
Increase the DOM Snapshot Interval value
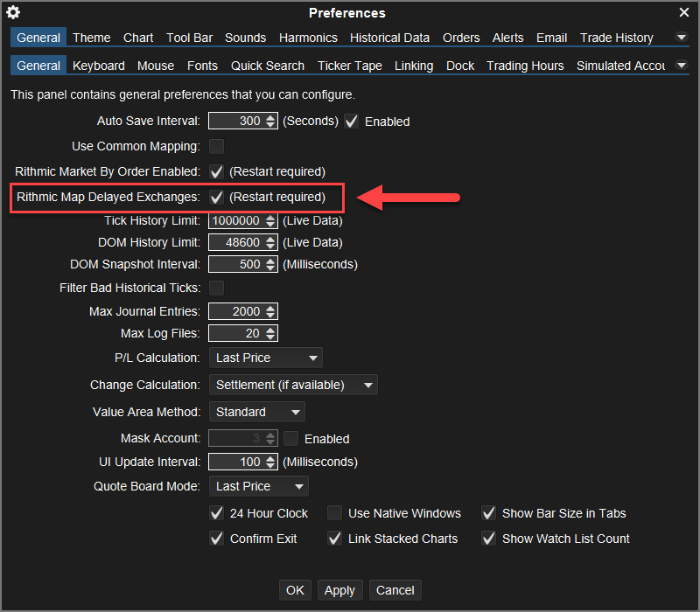coord(271,260)
